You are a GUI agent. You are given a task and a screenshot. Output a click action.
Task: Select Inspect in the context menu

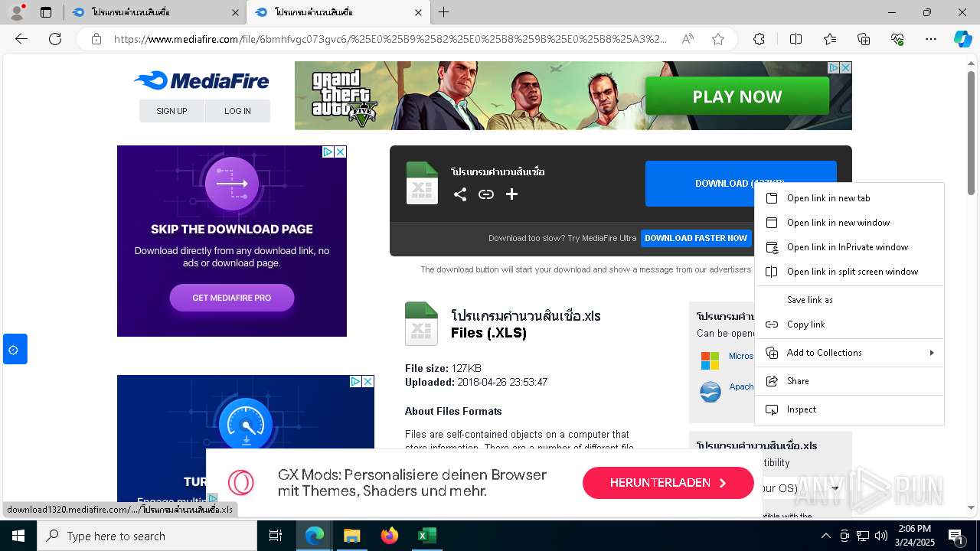tap(849, 409)
